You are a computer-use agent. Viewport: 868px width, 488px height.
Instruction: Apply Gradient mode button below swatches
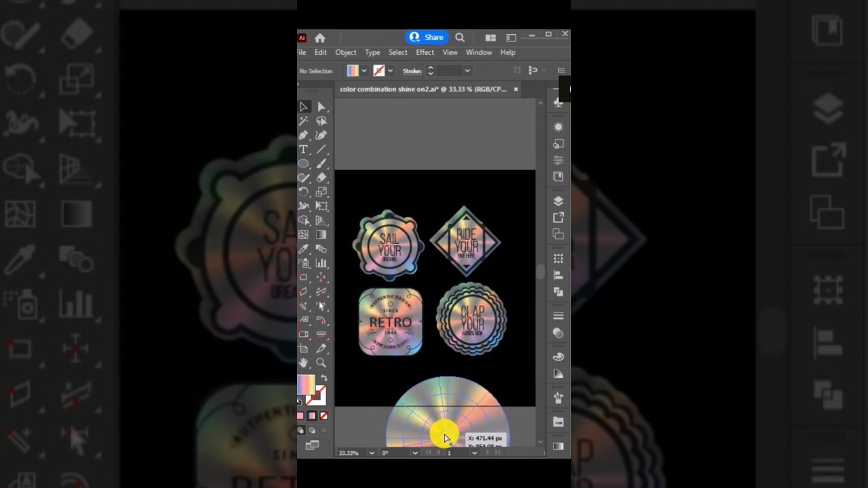tap(312, 416)
